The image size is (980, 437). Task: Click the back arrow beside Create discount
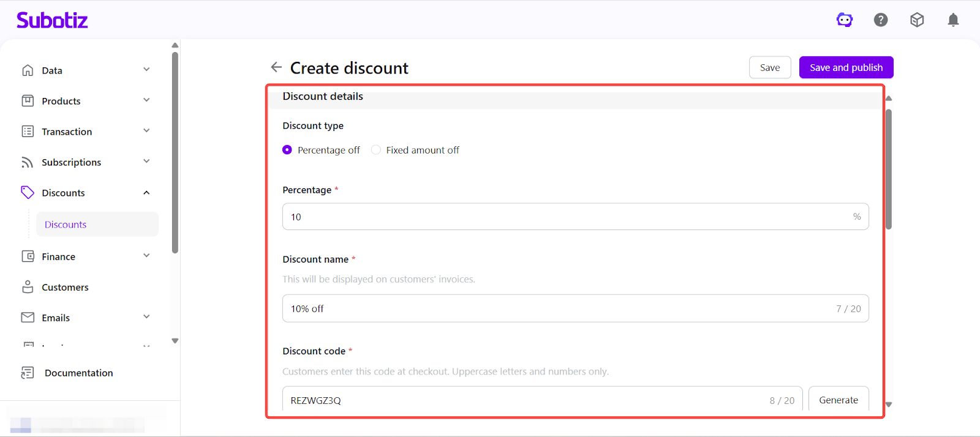276,67
